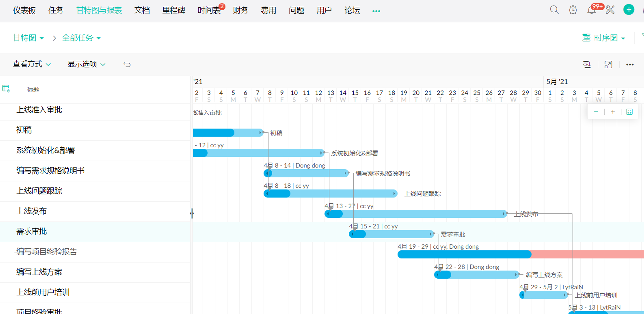Click the fit-to-screen icon in zoom panel

click(629, 112)
